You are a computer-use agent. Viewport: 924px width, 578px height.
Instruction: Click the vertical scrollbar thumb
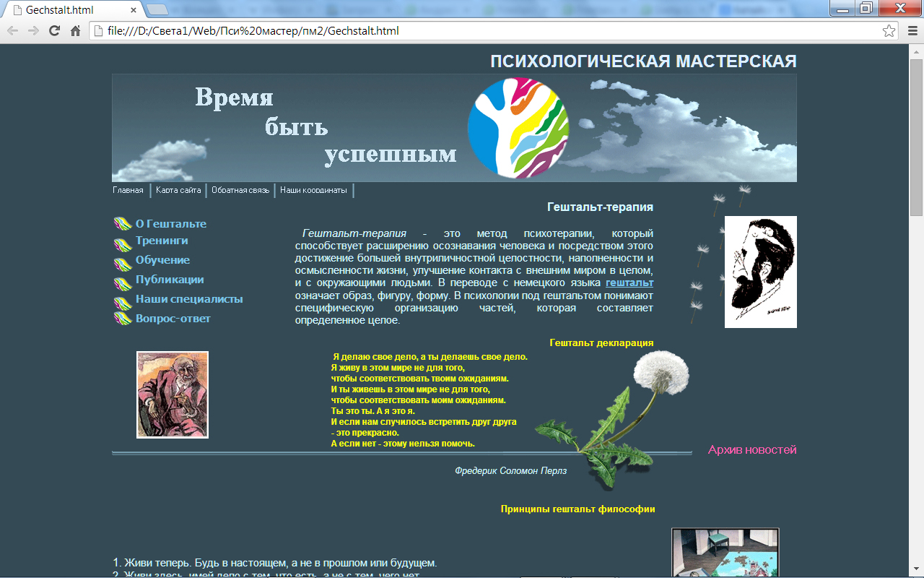pyautogui.click(x=916, y=137)
